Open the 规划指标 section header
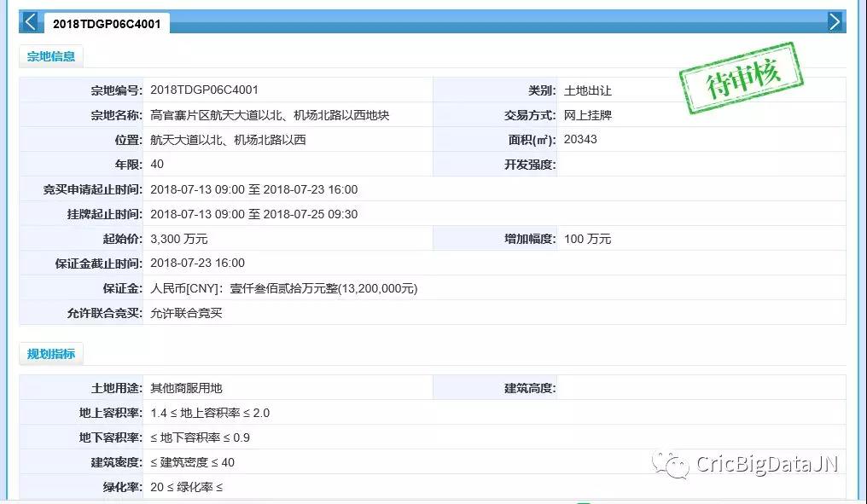This screenshot has height=504, width=867. click(51, 354)
